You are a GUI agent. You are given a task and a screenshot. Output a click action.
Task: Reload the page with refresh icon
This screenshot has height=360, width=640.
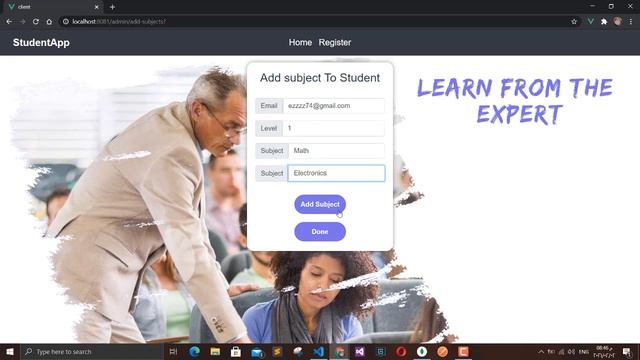[36, 22]
